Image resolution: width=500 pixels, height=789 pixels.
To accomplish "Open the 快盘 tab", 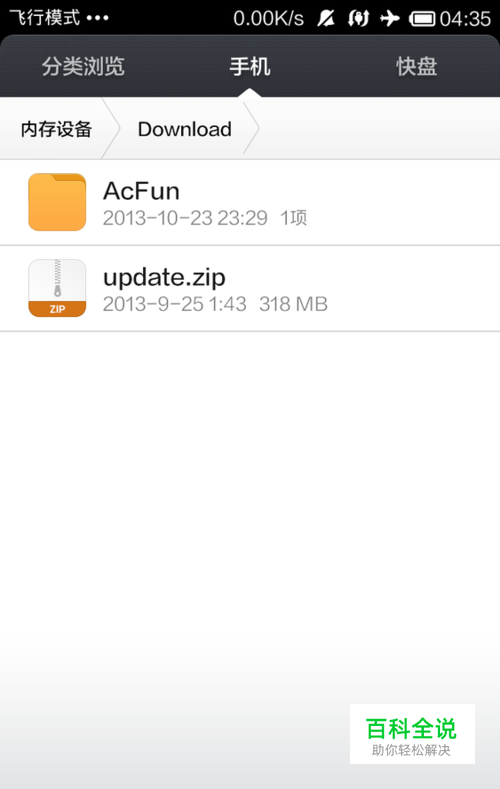I will (x=416, y=66).
